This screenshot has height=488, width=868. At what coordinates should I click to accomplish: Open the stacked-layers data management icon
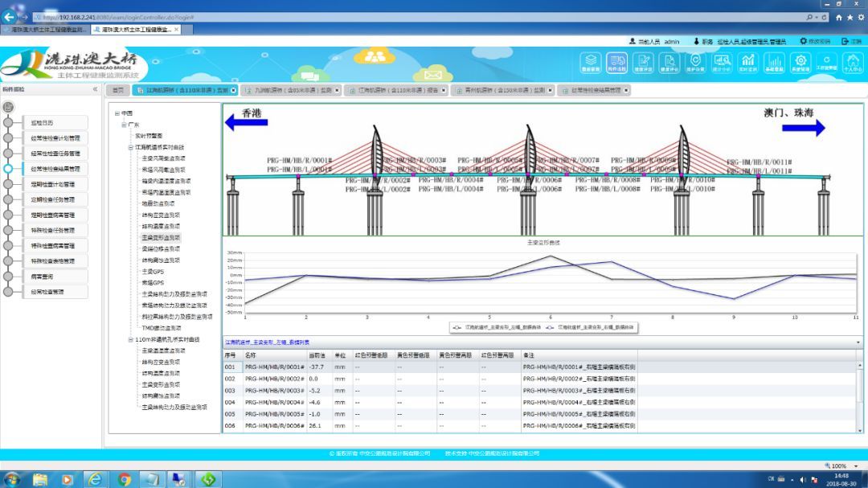[591, 63]
